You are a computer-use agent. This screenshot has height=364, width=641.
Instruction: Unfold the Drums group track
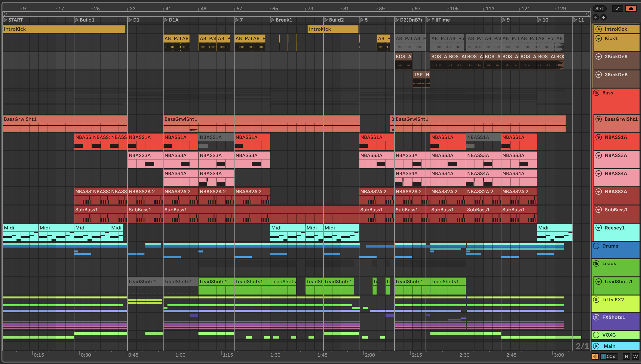(596, 246)
